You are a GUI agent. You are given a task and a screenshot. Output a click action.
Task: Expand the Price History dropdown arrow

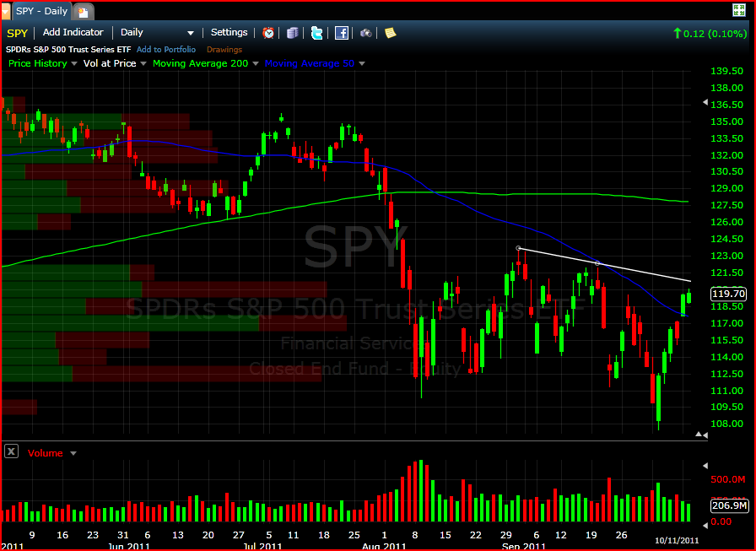tap(73, 63)
